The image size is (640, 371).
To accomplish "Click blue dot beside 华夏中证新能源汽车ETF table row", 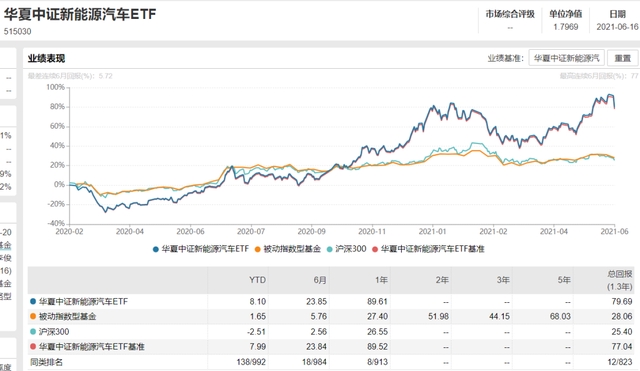I will pyautogui.click(x=33, y=302).
